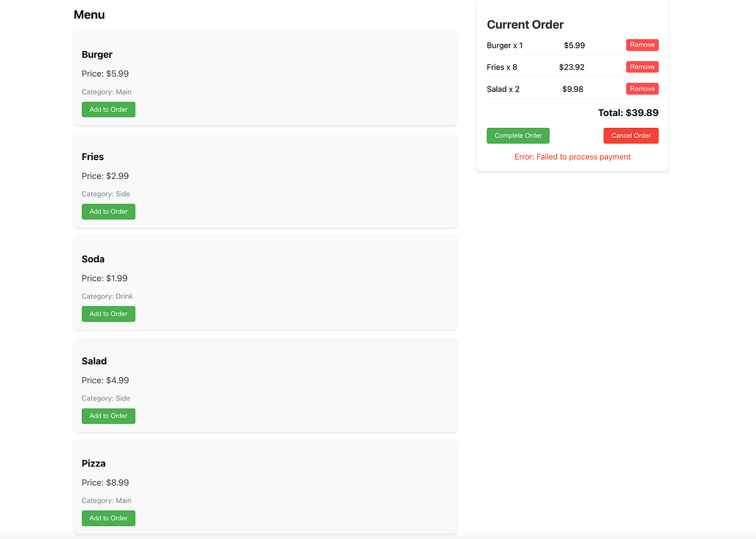Screen dimensions: 756x539
Task: Add Salad to the order
Action: pyautogui.click(x=108, y=415)
